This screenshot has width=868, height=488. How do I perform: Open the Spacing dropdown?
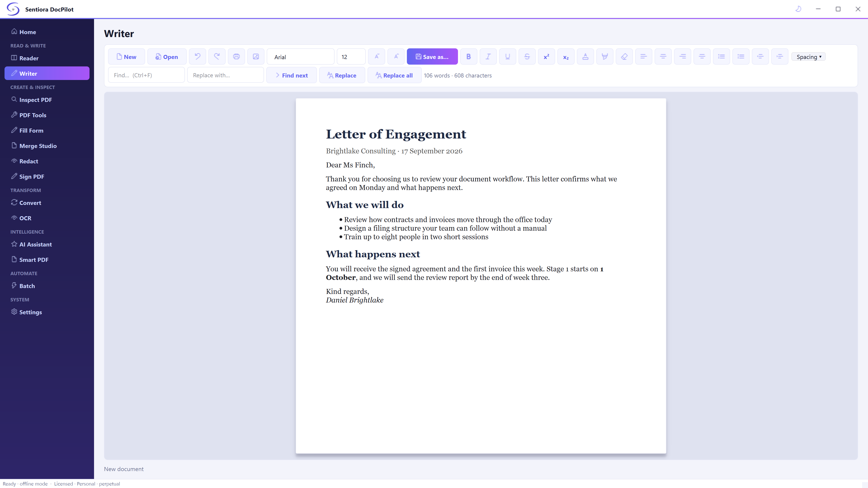(x=809, y=56)
